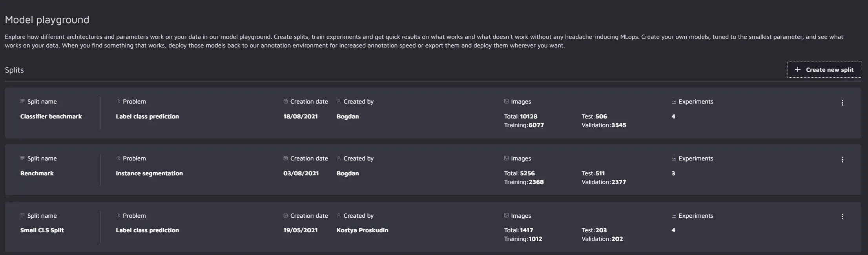Open three-dot menu for Benchmark split

tap(842, 160)
